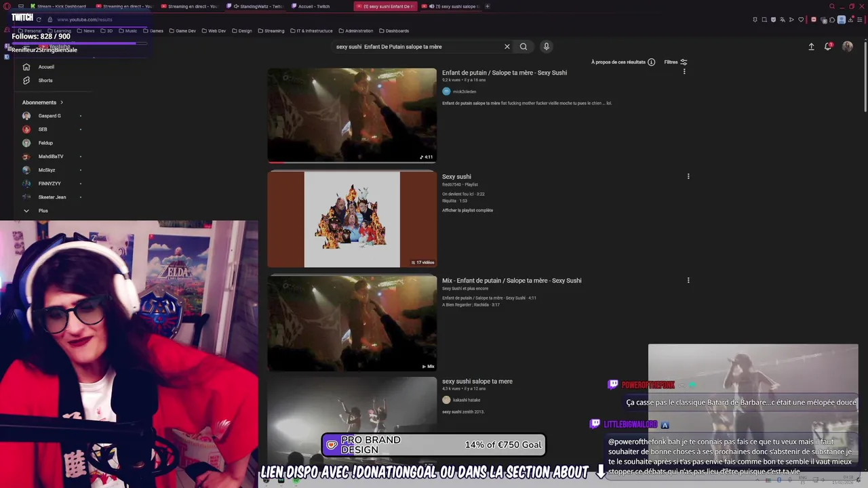Viewport: 868px width, 488px height.
Task: Open the YouTube account avatar menu
Action: (x=848, y=47)
